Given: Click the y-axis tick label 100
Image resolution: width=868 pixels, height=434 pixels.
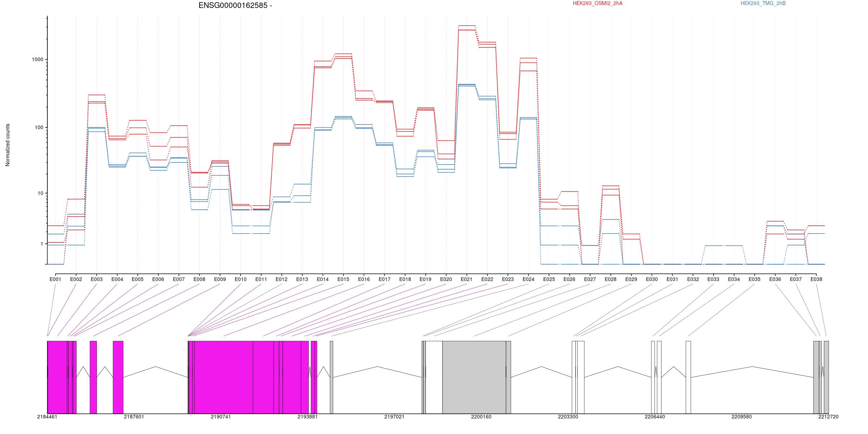Looking at the screenshot, I should 39,128.
